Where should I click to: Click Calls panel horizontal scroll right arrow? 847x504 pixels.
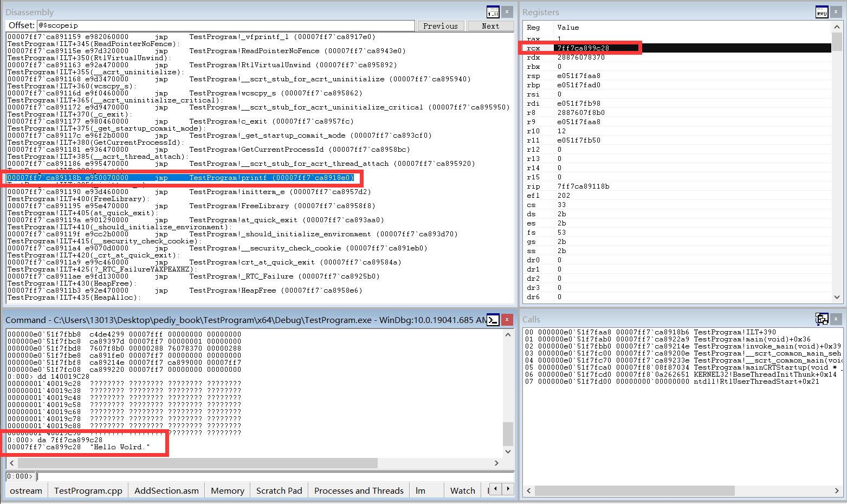tap(837, 490)
